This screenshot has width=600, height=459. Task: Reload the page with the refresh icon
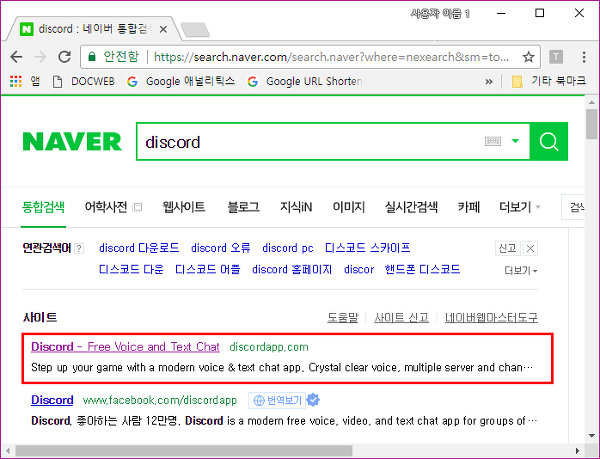click(x=64, y=57)
